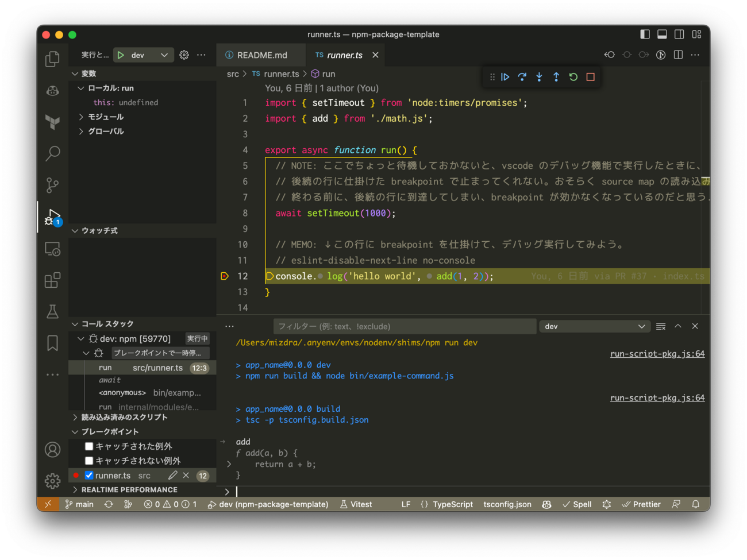Maximize the debug console panel

pyautogui.click(x=678, y=326)
